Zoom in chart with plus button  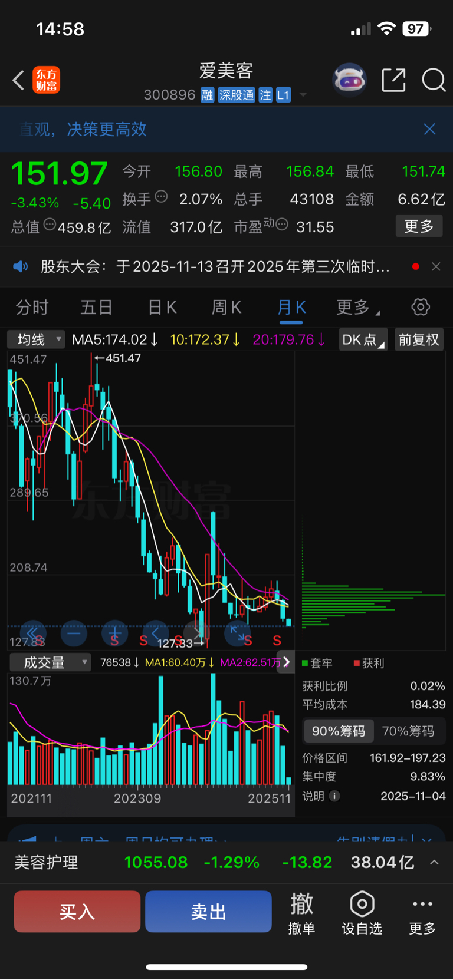point(114,633)
